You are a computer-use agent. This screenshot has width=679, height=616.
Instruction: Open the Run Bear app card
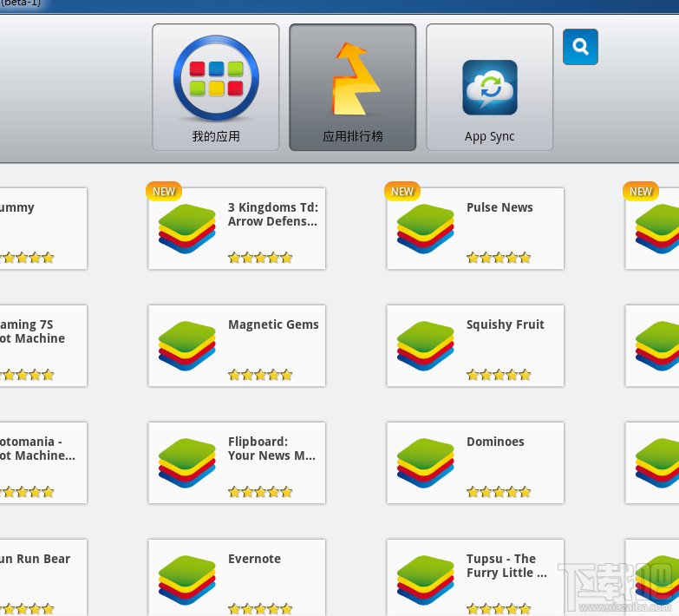pos(43,578)
